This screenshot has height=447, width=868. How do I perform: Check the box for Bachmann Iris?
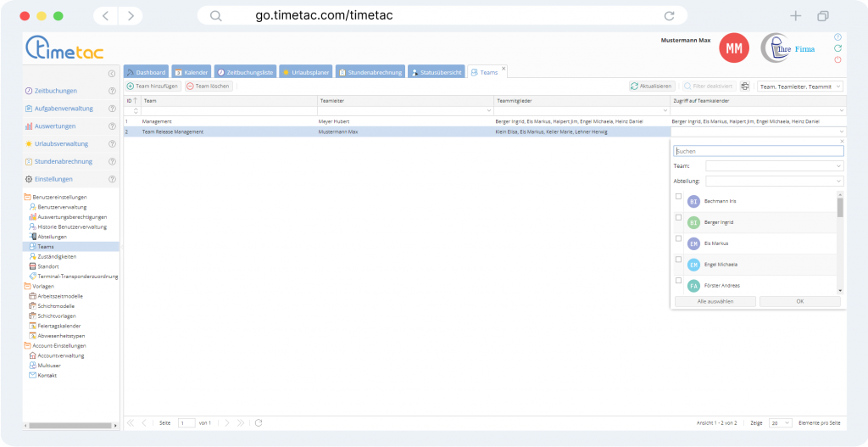click(678, 197)
